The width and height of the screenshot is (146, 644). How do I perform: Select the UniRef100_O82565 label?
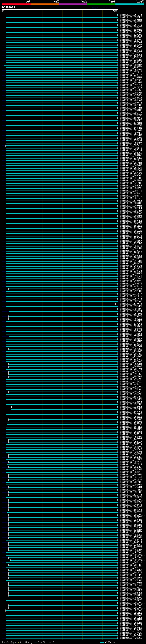131,301
